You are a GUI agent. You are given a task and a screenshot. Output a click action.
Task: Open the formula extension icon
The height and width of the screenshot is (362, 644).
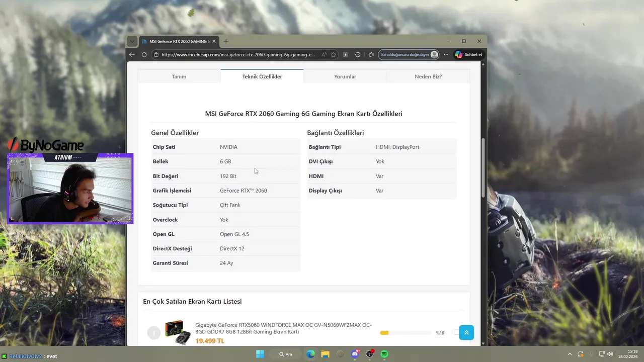point(346,55)
